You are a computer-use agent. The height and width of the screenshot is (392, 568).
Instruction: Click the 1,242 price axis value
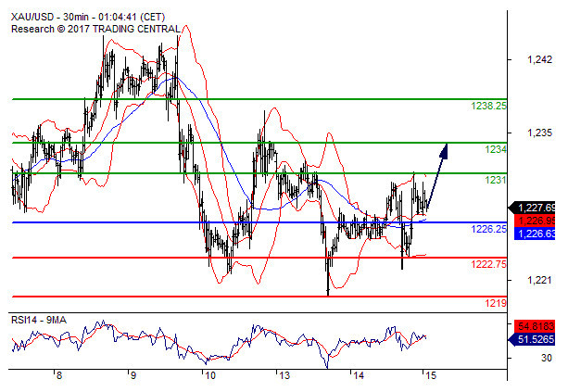(540, 59)
